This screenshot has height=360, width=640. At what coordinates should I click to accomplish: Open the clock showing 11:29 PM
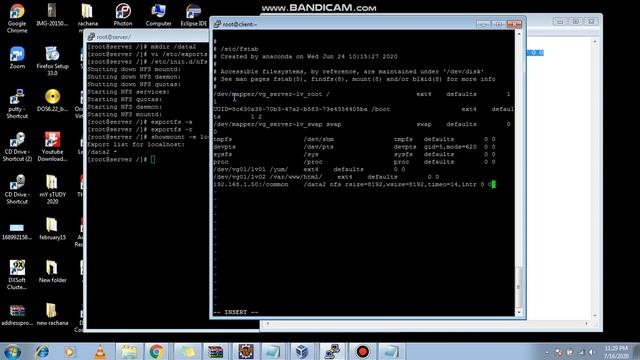pos(616,352)
